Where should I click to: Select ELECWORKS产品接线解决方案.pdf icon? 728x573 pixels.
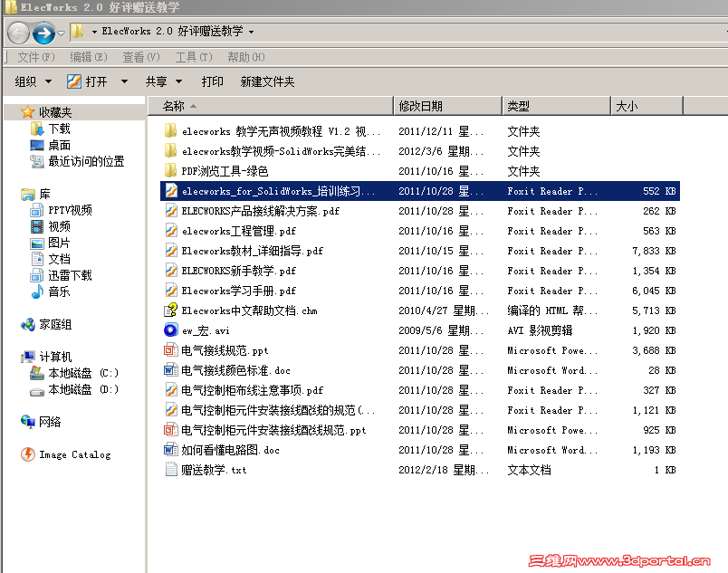click(171, 211)
